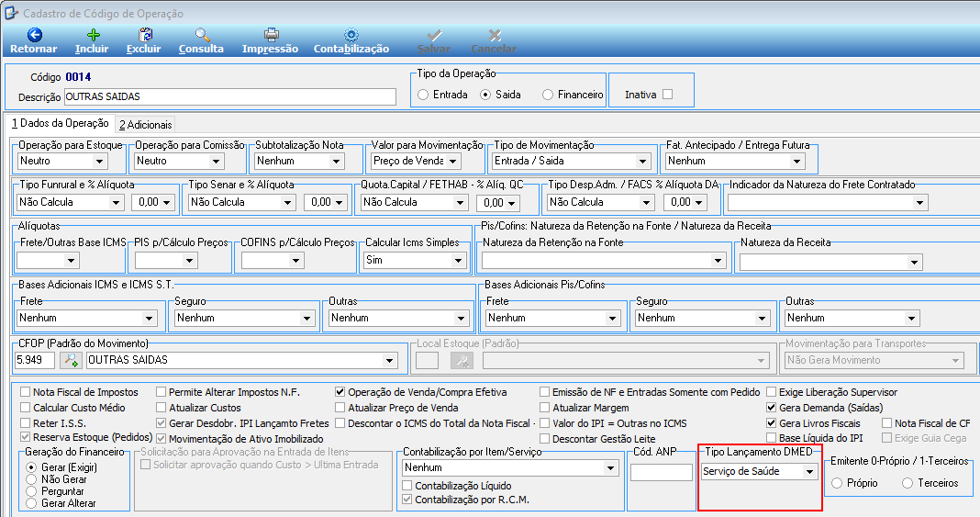
Task: Click the Incluir green plus icon
Action: tap(93, 35)
